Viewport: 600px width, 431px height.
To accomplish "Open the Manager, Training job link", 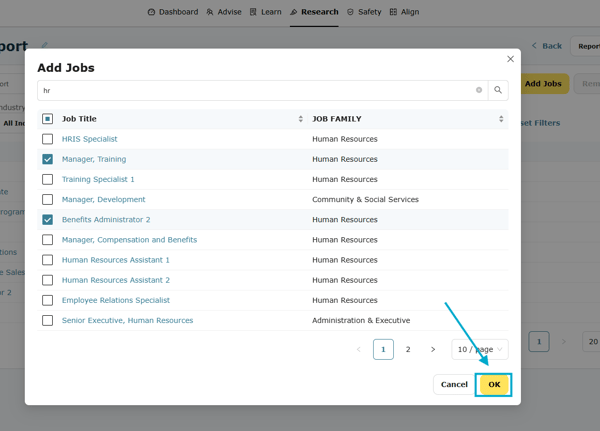I will click(x=94, y=159).
